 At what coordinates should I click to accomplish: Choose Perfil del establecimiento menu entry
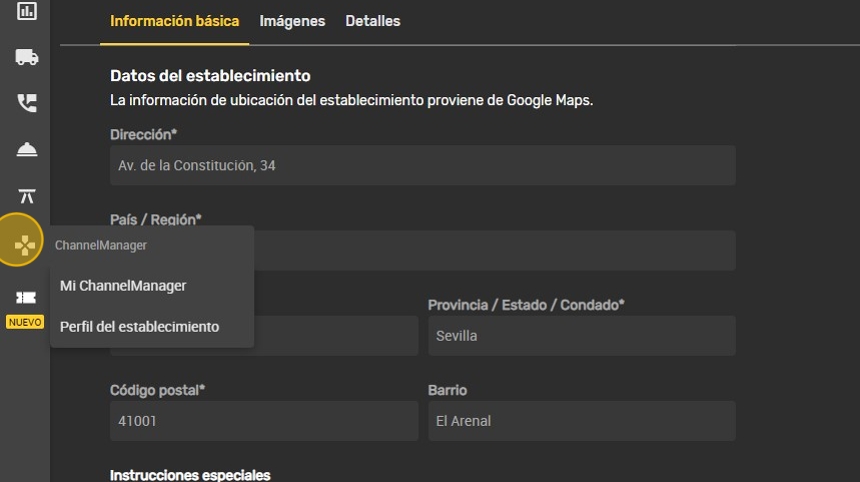(x=139, y=327)
